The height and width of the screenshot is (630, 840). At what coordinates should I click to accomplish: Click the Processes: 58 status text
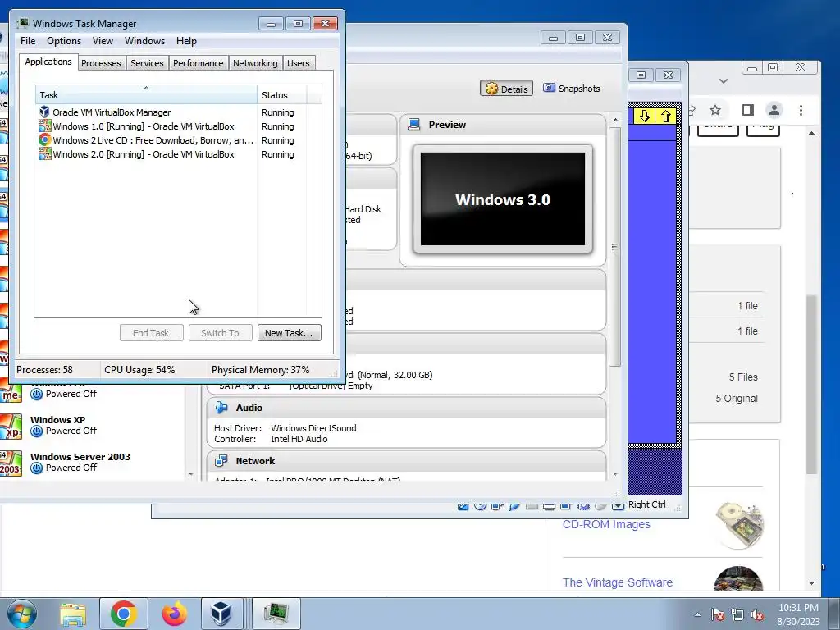click(x=44, y=370)
